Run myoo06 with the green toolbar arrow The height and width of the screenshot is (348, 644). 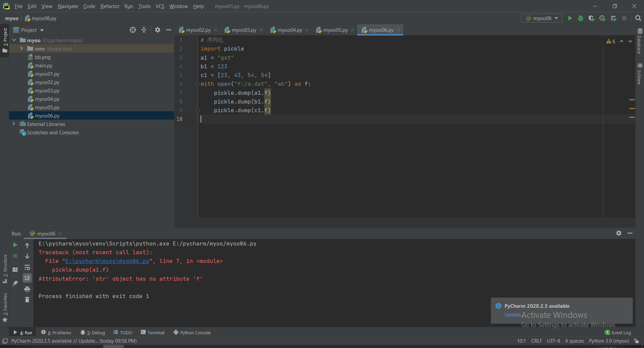570,18
